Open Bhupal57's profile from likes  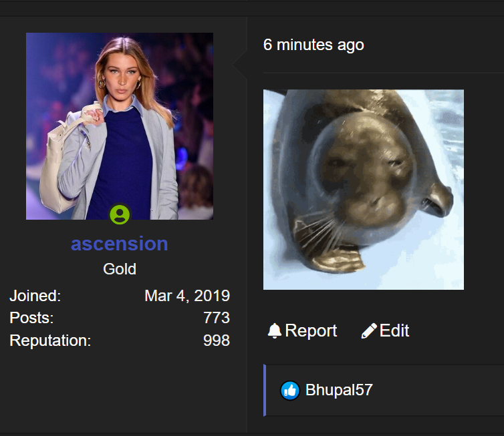pyautogui.click(x=339, y=390)
